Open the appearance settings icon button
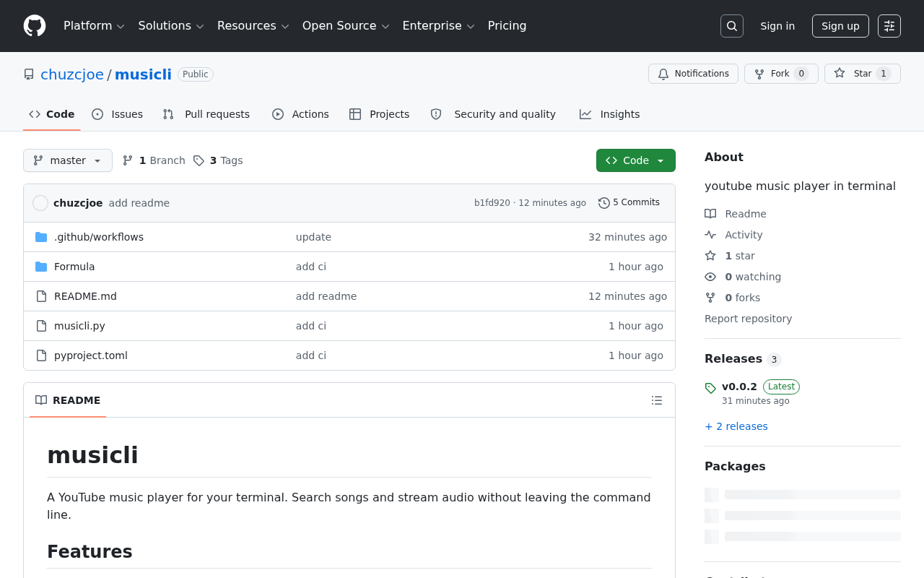This screenshot has height=578, width=924. 889,26
